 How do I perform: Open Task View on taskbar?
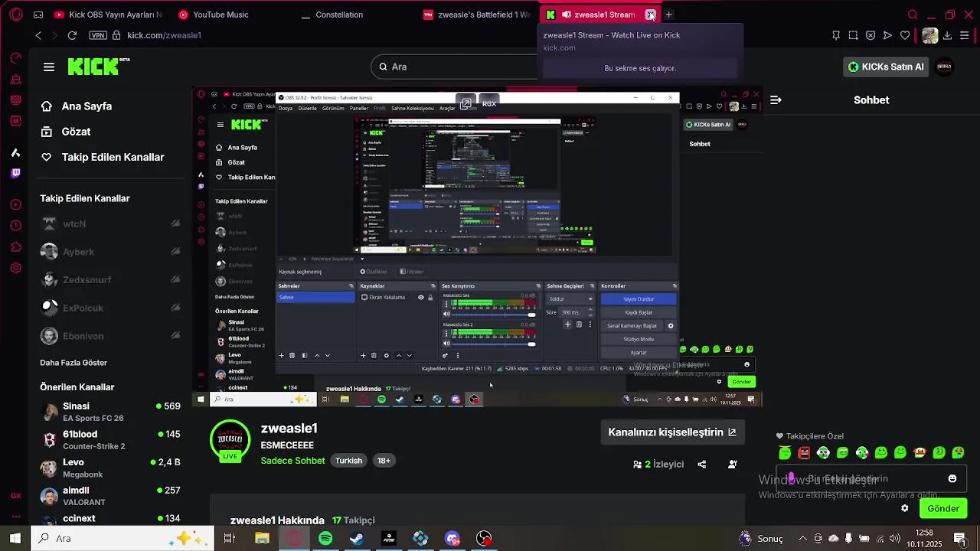[x=229, y=539]
